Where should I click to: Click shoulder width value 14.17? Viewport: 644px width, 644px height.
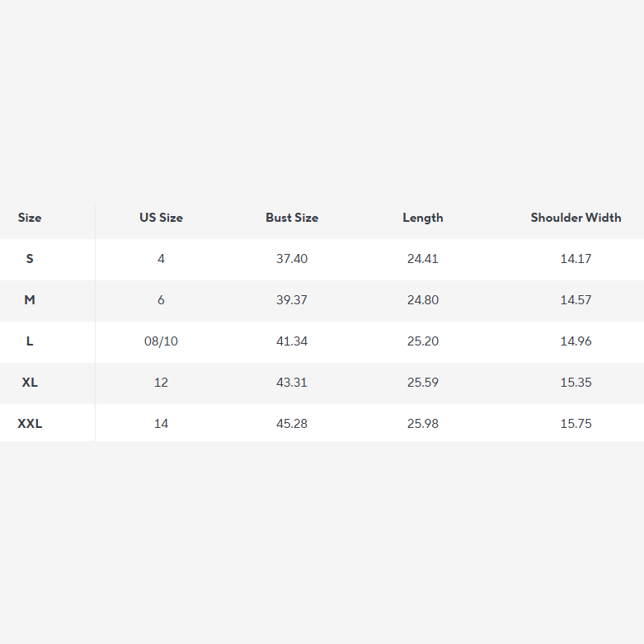[x=576, y=259]
